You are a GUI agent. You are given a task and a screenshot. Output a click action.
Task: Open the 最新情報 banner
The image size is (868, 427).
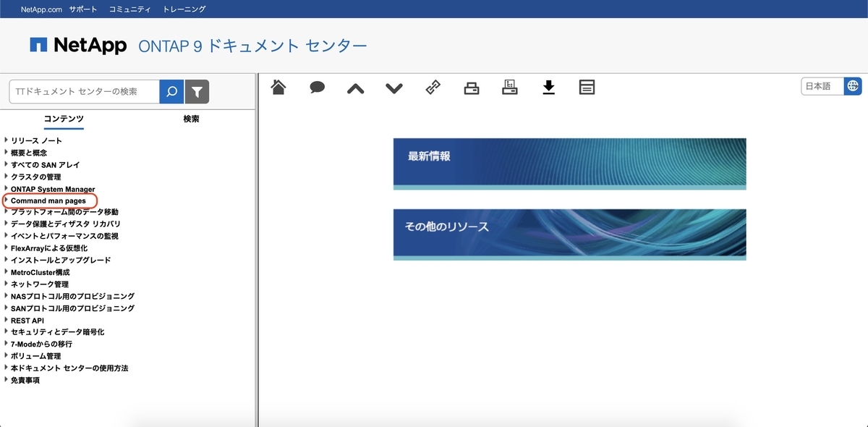click(569, 164)
